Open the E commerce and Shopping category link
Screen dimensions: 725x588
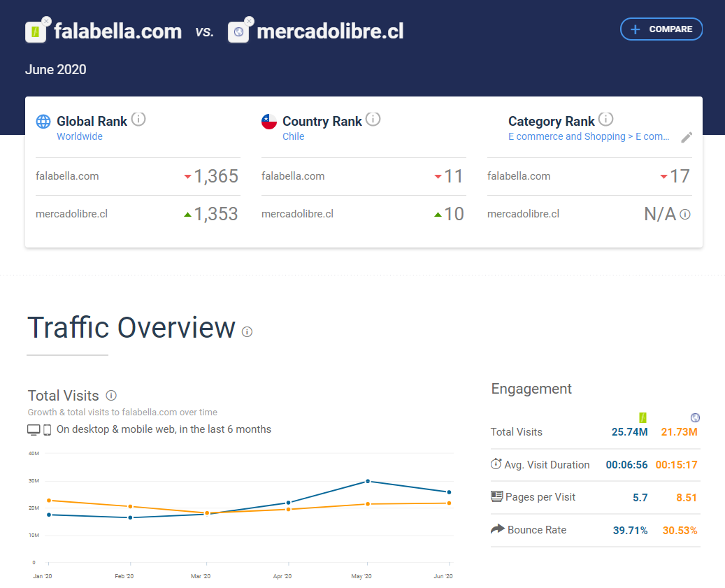click(589, 136)
